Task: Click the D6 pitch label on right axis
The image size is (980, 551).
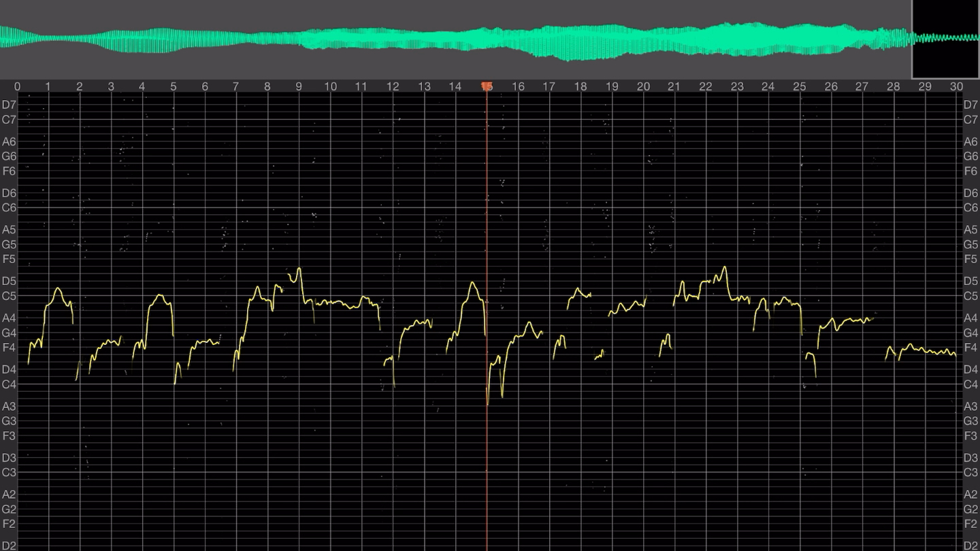Action: pos(970,193)
